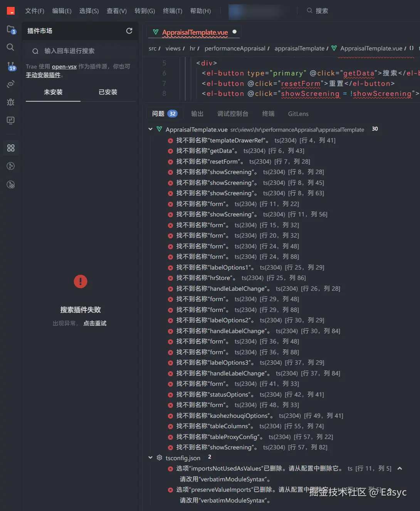This screenshot has height=511, width=420.
Task: Open the GitLens graph icon at sidebar bottom
Action: (x=10, y=166)
